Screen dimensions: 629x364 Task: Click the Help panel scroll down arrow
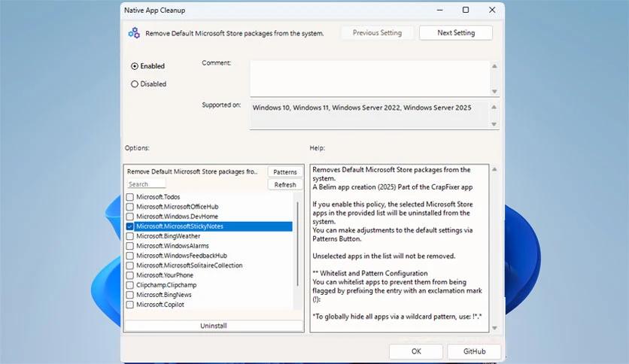(x=494, y=326)
